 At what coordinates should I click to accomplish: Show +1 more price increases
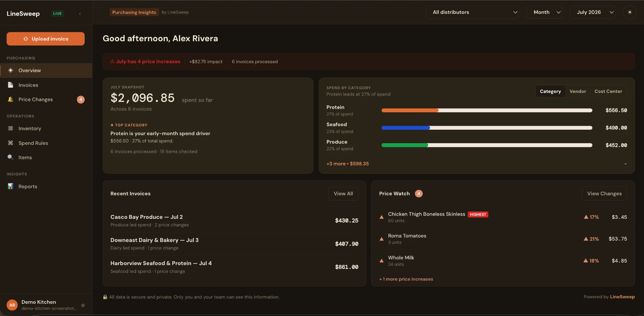point(406,279)
